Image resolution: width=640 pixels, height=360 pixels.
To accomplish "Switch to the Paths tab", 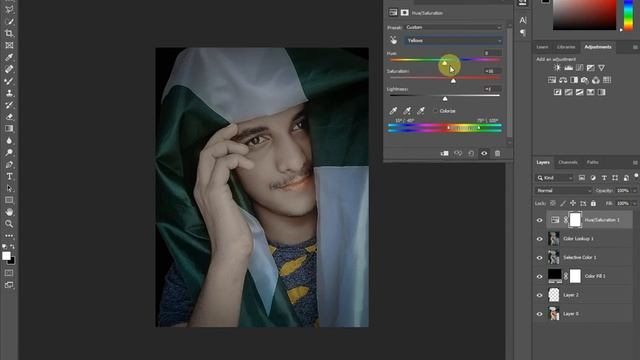I will click(x=592, y=162).
